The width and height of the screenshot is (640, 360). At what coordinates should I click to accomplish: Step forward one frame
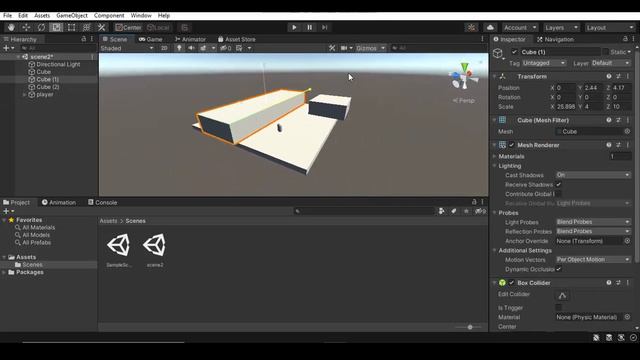click(324, 27)
